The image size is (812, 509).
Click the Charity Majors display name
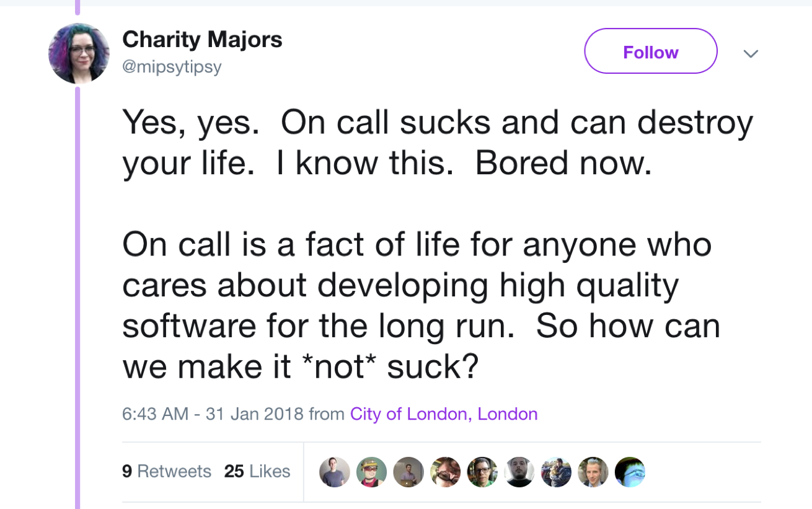(202, 40)
